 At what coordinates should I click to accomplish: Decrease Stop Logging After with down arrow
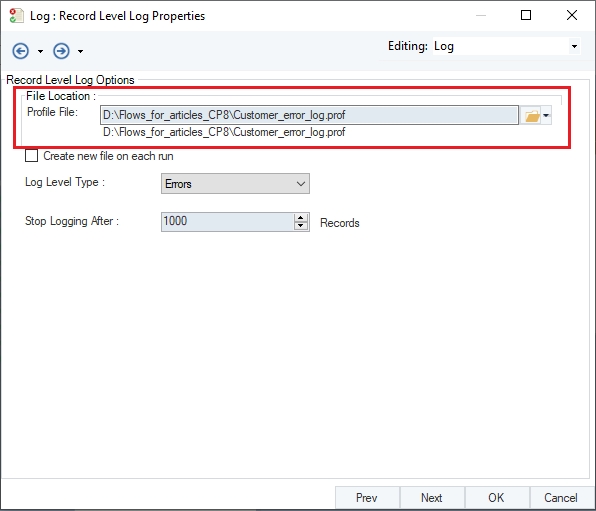301,226
